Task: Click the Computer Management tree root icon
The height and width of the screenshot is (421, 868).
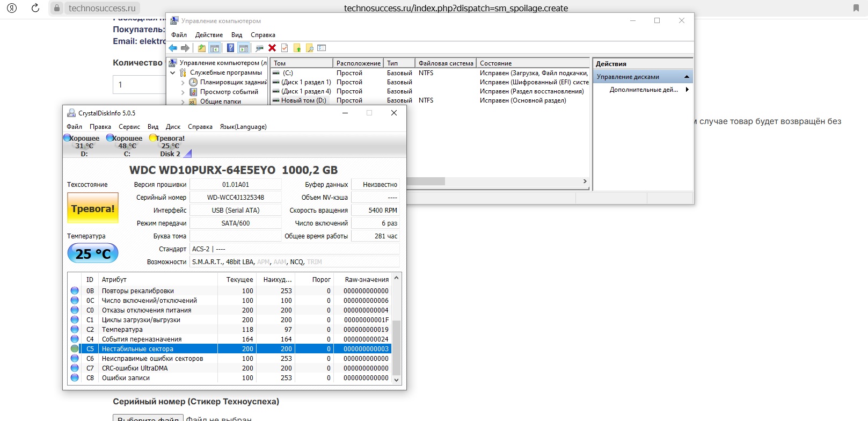Action: pos(173,63)
